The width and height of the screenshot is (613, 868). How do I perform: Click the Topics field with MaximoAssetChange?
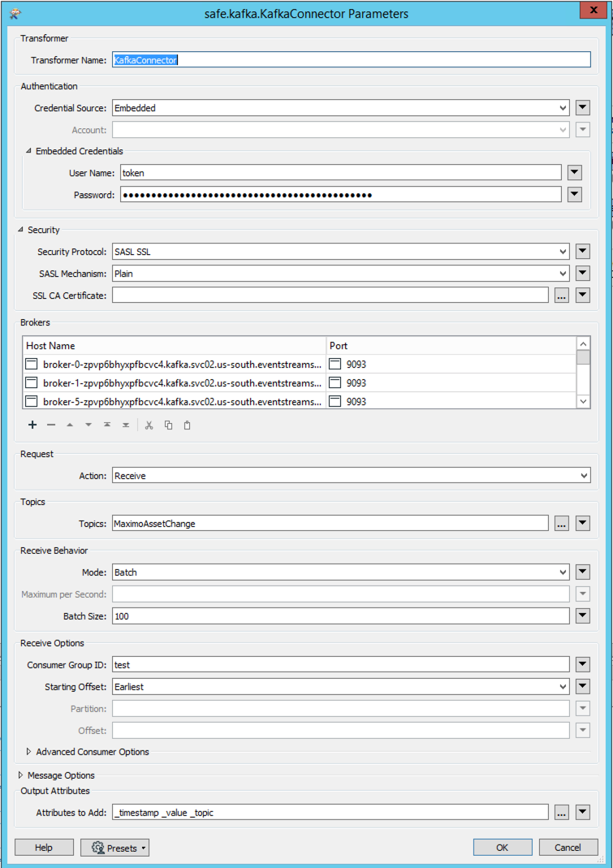click(330, 524)
